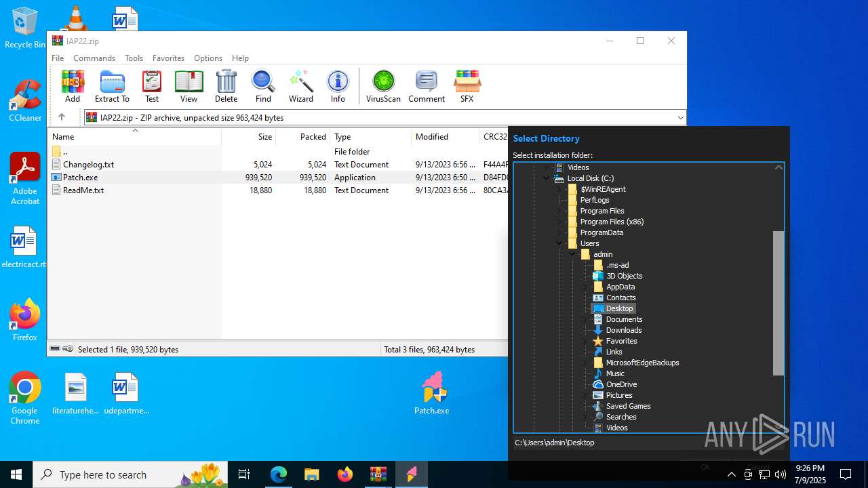Expand the Favorites folder node

pyautogui.click(x=585, y=341)
